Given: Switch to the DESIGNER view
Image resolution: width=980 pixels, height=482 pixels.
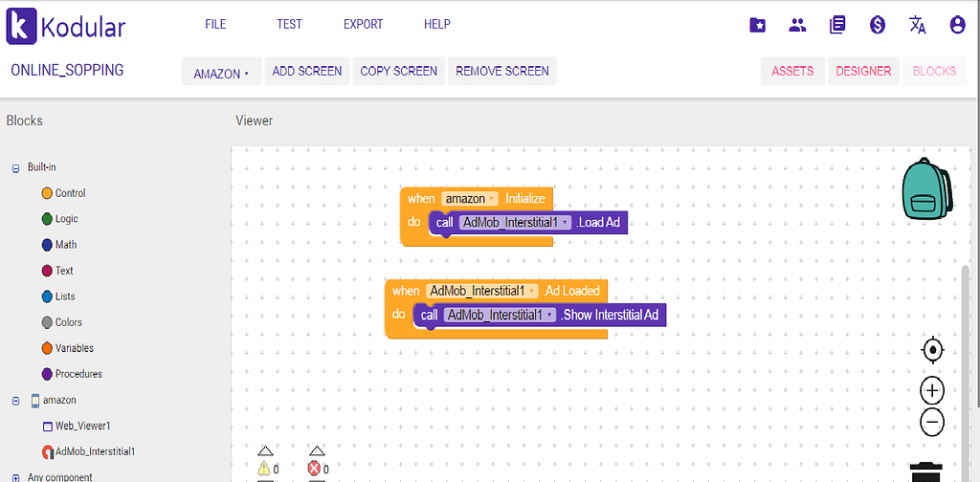Looking at the screenshot, I should [x=863, y=71].
